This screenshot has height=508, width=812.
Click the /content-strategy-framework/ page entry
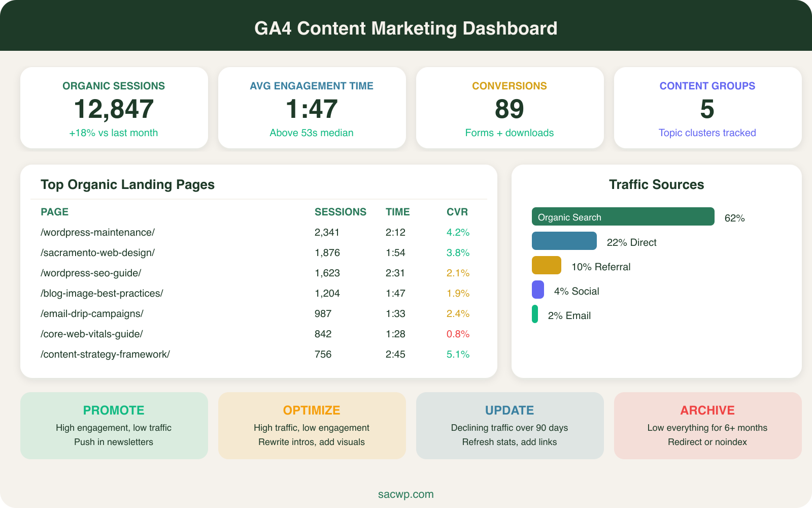[x=106, y=354]
